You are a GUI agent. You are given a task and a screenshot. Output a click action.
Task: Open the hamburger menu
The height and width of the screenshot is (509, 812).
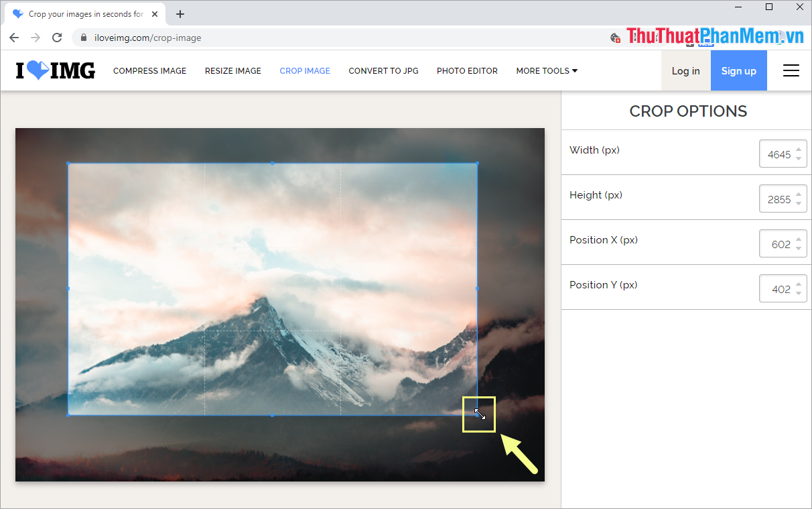791,70
